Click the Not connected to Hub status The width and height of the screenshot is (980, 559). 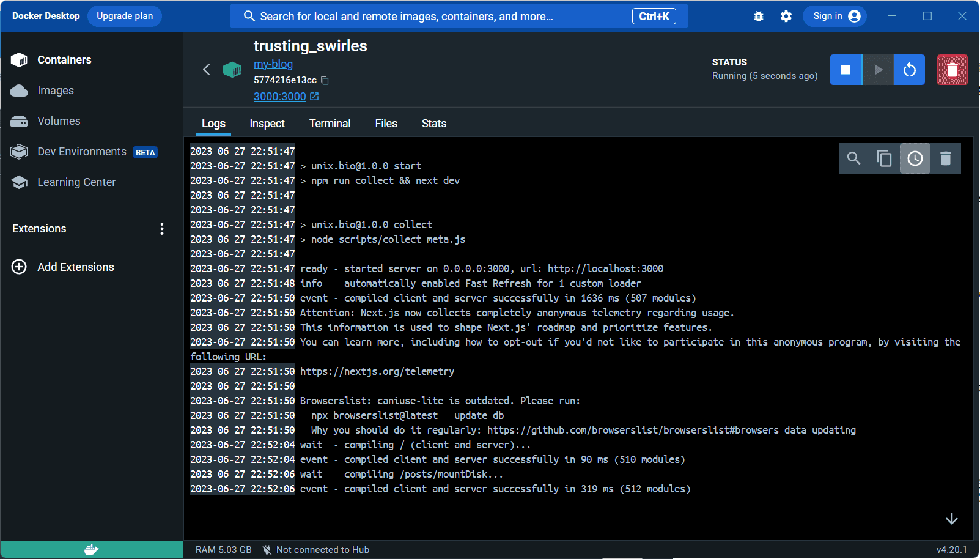point(316,550)
